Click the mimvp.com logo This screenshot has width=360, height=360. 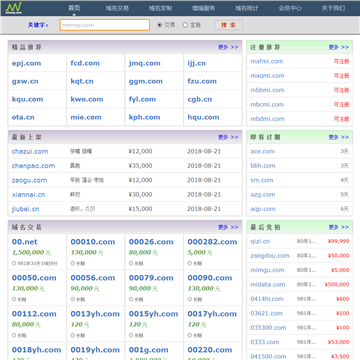pos(14,8)
